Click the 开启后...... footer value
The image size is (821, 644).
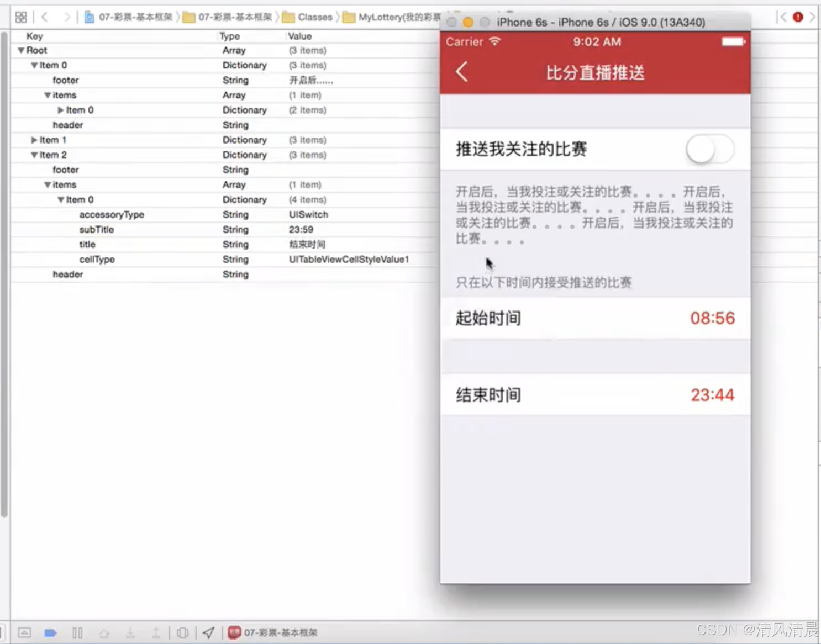click(311, 80)
